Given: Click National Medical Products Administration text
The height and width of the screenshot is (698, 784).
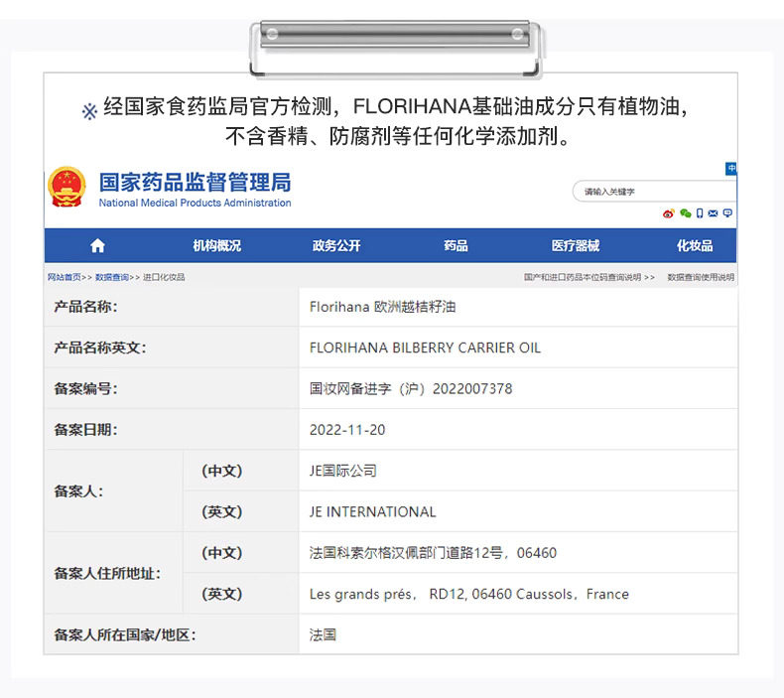Looking at the screenshot, I should tap(195, 204).
